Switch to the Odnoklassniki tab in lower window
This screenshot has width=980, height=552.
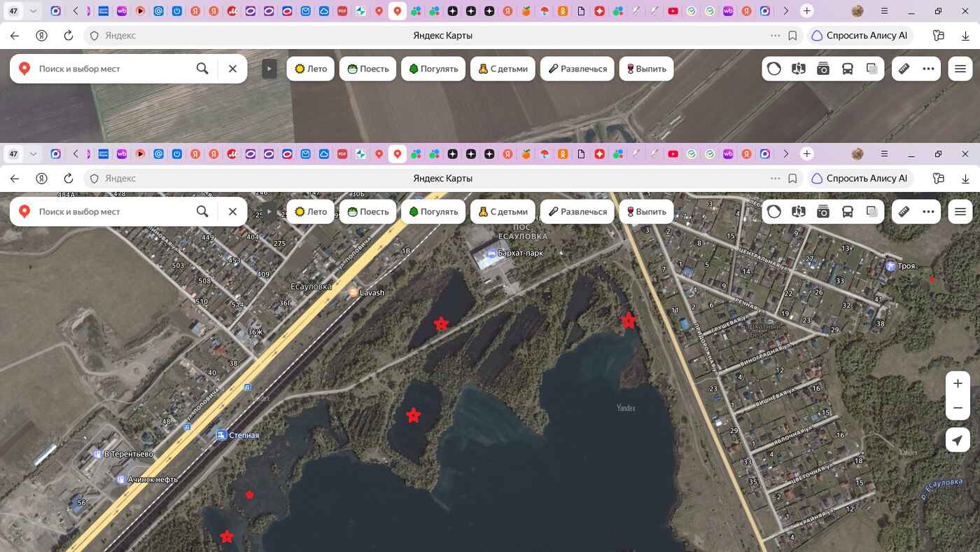coord(563,153)
